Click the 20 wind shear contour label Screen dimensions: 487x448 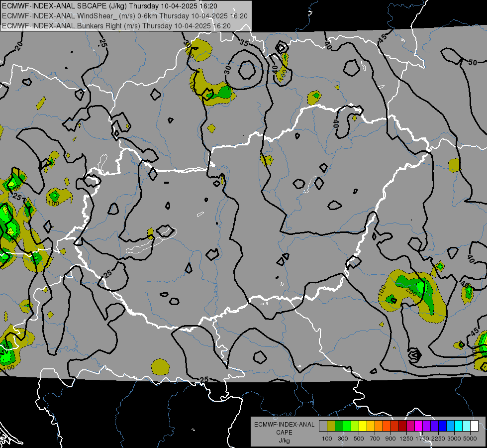(x=18, y=46)
